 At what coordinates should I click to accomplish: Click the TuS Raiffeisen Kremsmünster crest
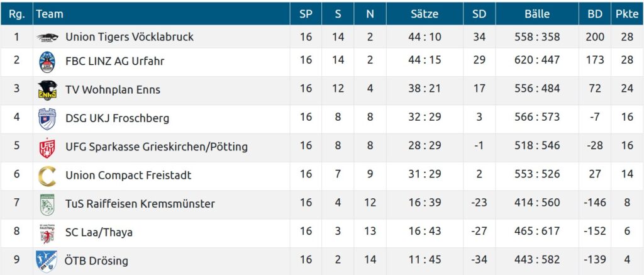47,204
